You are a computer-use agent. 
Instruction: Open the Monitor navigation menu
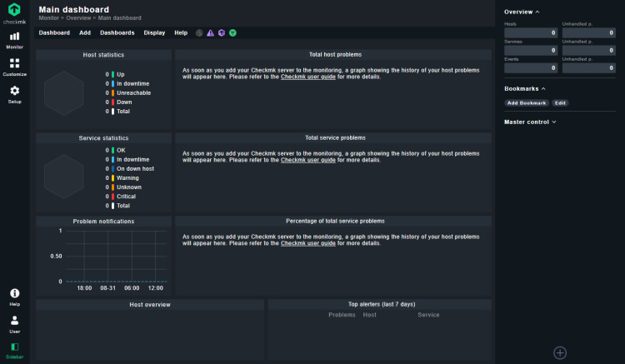(14, 39)
